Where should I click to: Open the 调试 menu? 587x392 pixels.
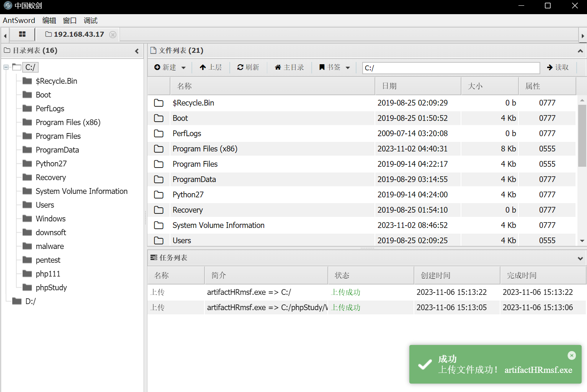pos(90,21)
